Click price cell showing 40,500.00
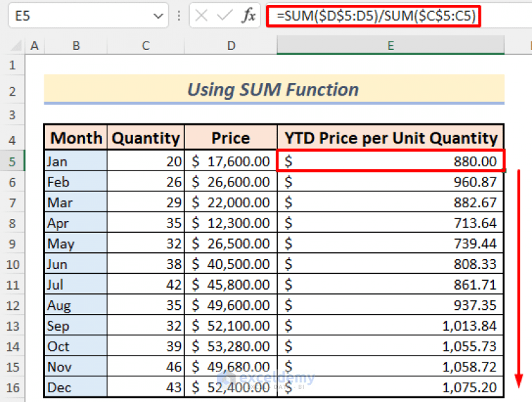Screen dimensions: 532x402 click(x=231, y=264)
